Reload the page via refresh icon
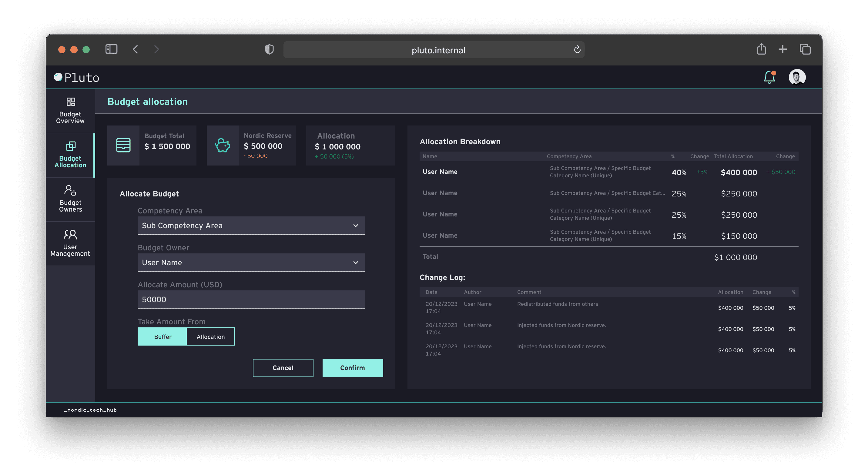Screen dimensions: 868x475 577,49
